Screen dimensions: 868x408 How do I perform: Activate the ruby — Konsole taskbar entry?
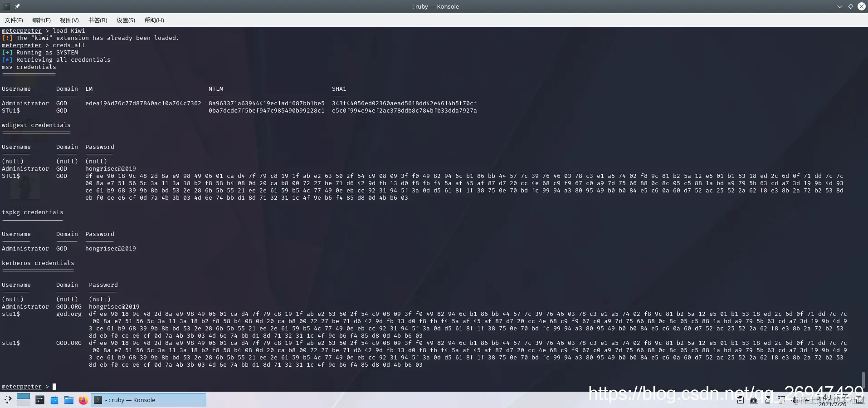click(149, 400)
